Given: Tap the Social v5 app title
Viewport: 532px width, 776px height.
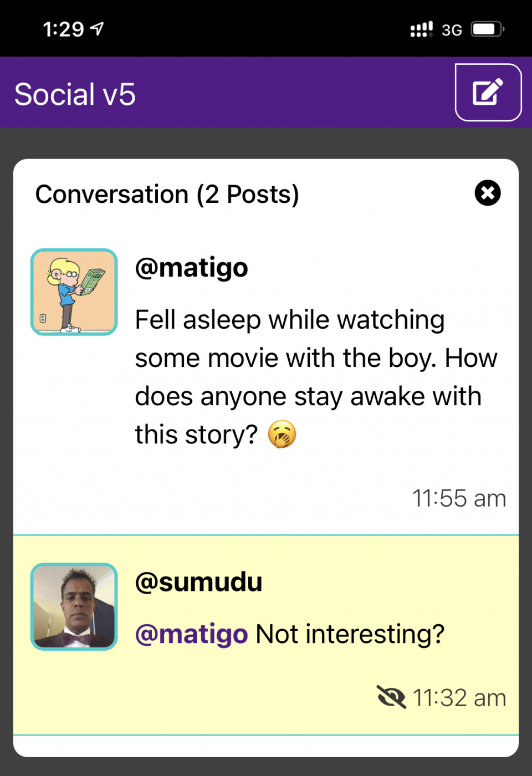Looking at the screenshot, I should (x=75, y=94).
